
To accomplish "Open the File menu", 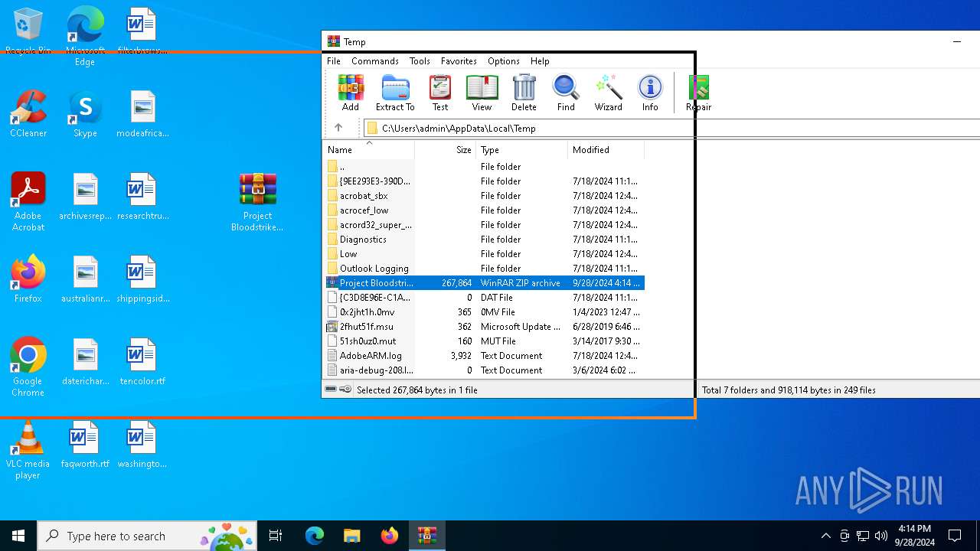I will pyautogui.click(x=334, y=61).
